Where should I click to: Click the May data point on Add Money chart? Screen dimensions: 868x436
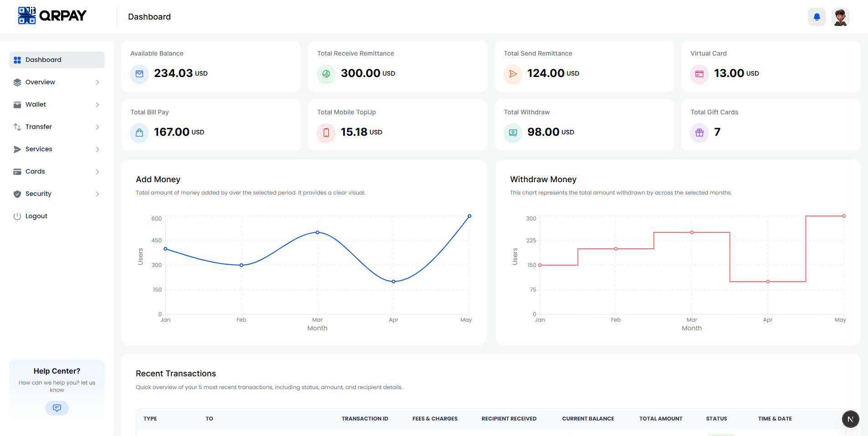click(470, 215)
